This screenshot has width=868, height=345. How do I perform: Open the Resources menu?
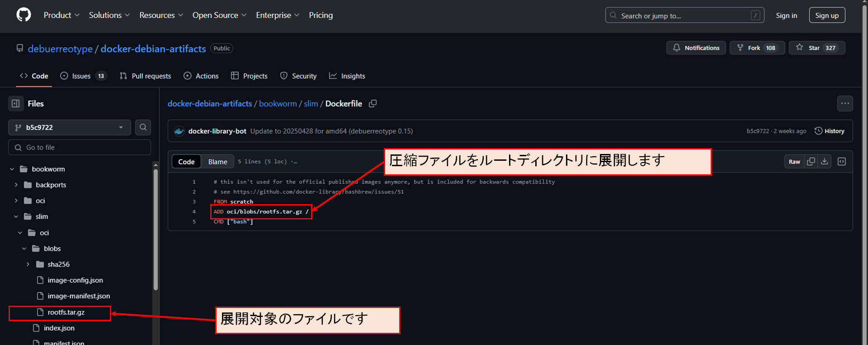(161, 15)
